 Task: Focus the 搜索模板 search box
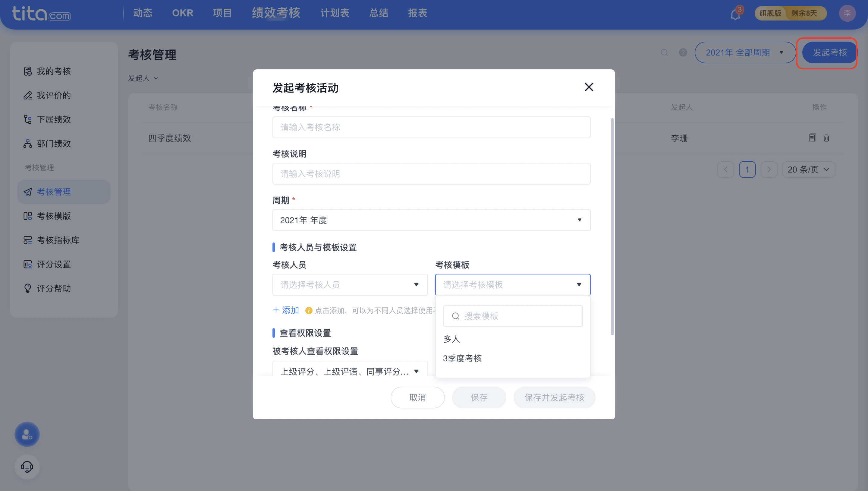[x=512, y=316]
